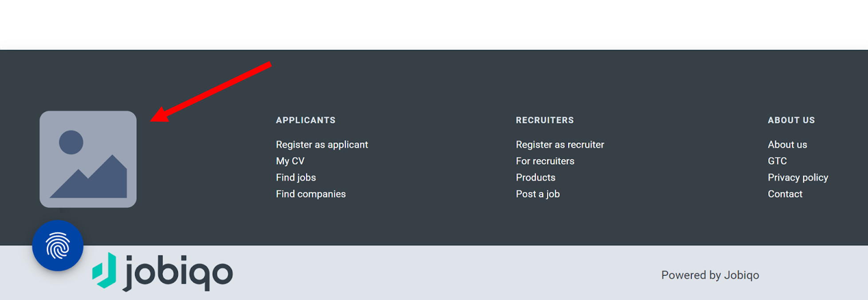View the GTC terms link
The height and width of the screenshot is (300, 868).
tap(777, 161)
